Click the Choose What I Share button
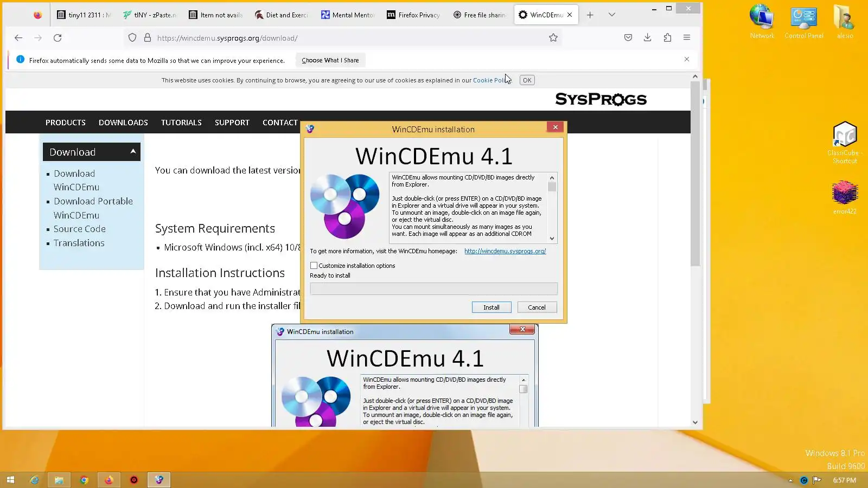This screenshot has height=488, width=868. pos(330,60)
